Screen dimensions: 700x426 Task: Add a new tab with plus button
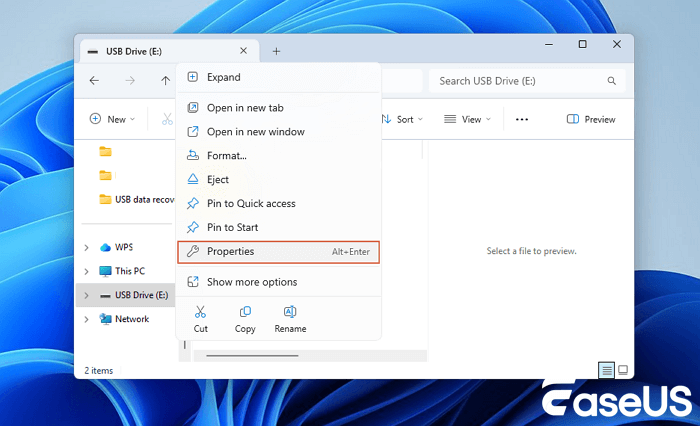tap(276, 51)
